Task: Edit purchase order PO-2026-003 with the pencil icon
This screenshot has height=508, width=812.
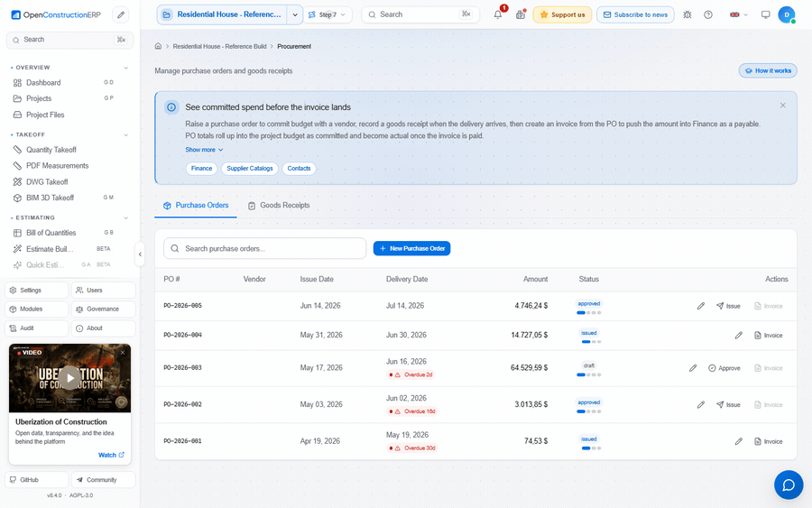Action: 693,368
